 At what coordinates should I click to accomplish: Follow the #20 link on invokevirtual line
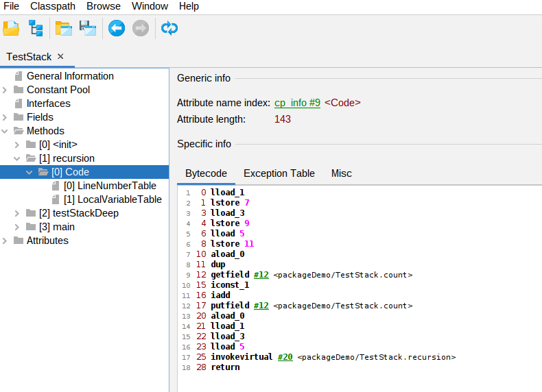point(285,357)
